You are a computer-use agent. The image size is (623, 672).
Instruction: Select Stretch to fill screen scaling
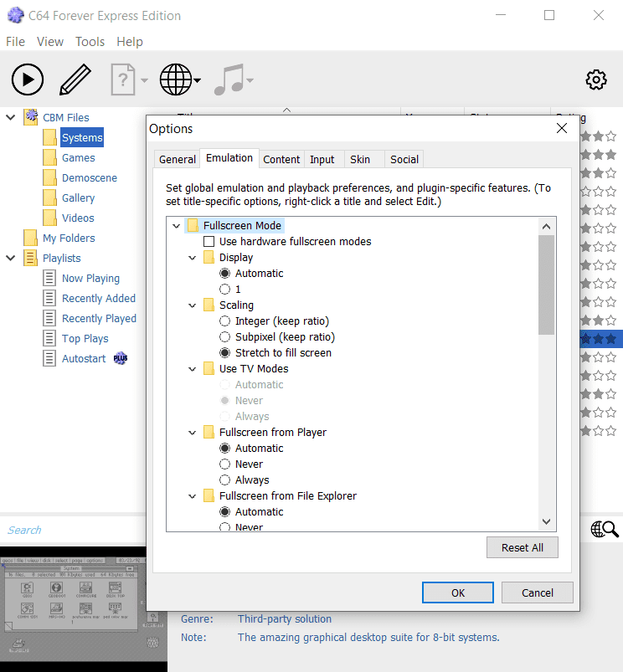click(224, 352)
